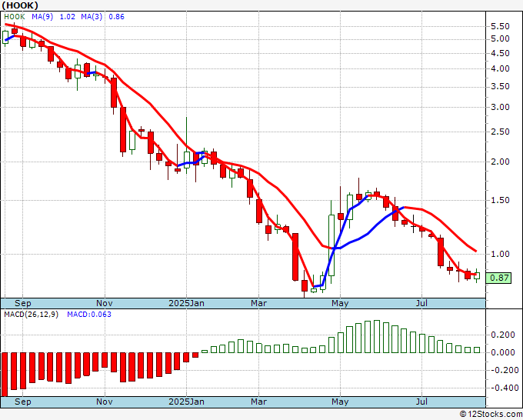Click the MA(3) legend label
523x420 pixels.
92,17
